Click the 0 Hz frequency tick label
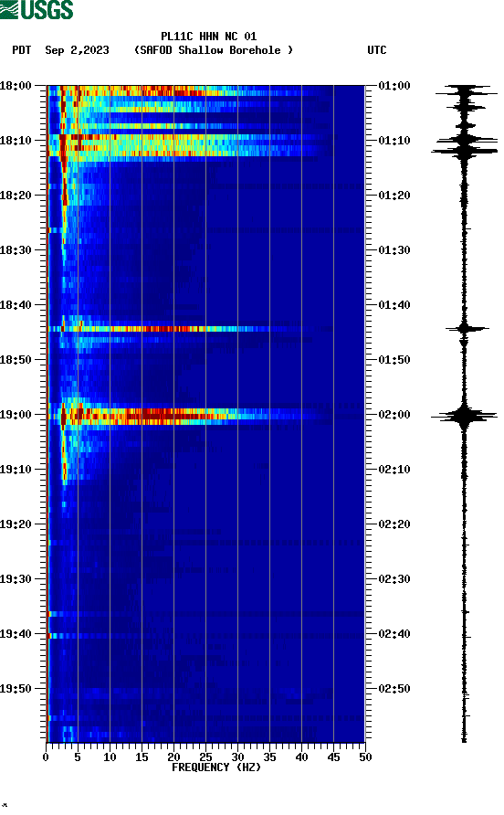This screenshot has height=815, width=504. point(46,757)
